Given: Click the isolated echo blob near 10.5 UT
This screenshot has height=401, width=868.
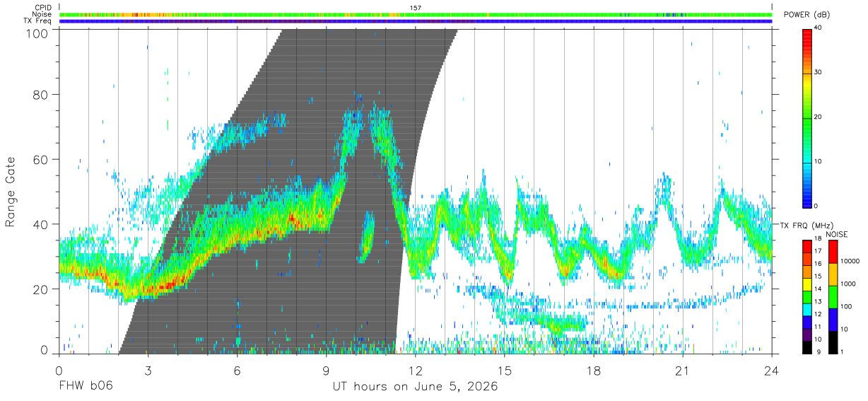Looking at the screenshot, I should [x=365, y=238].
